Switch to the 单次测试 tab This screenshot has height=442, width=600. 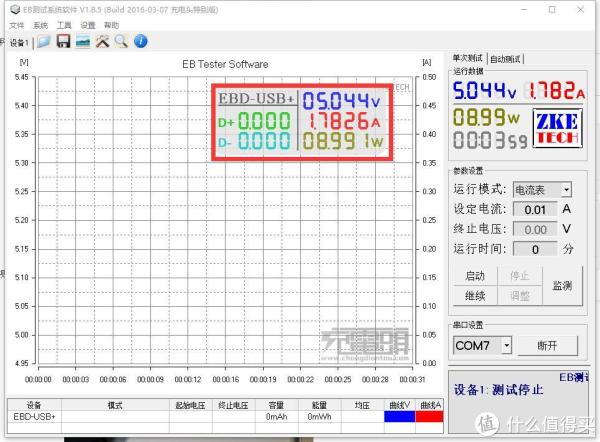(468, 58)
